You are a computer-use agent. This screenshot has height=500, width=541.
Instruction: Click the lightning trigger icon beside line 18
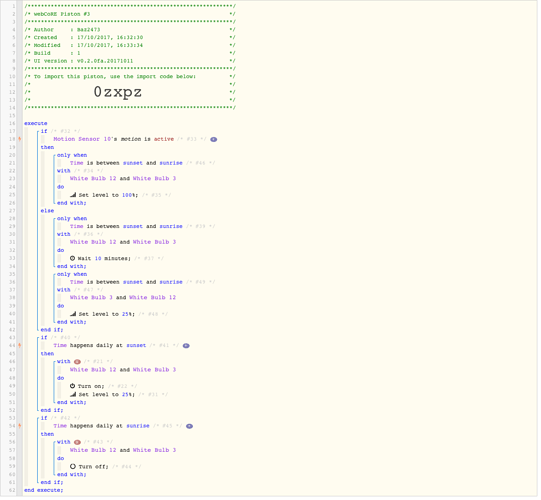pyautogui.click(x=20, y=139)
